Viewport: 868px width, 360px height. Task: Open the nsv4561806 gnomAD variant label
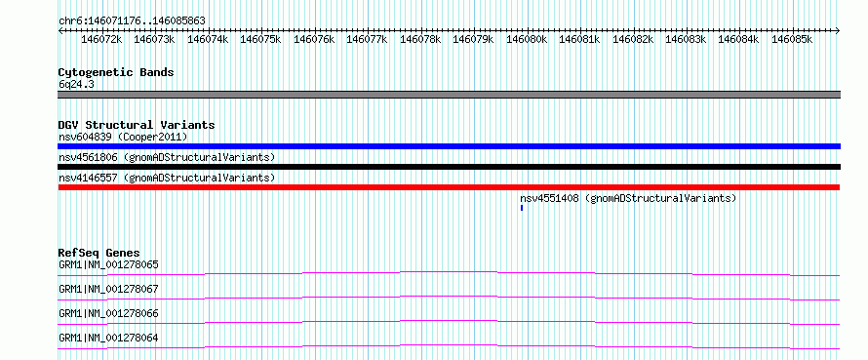coord(167,157)
